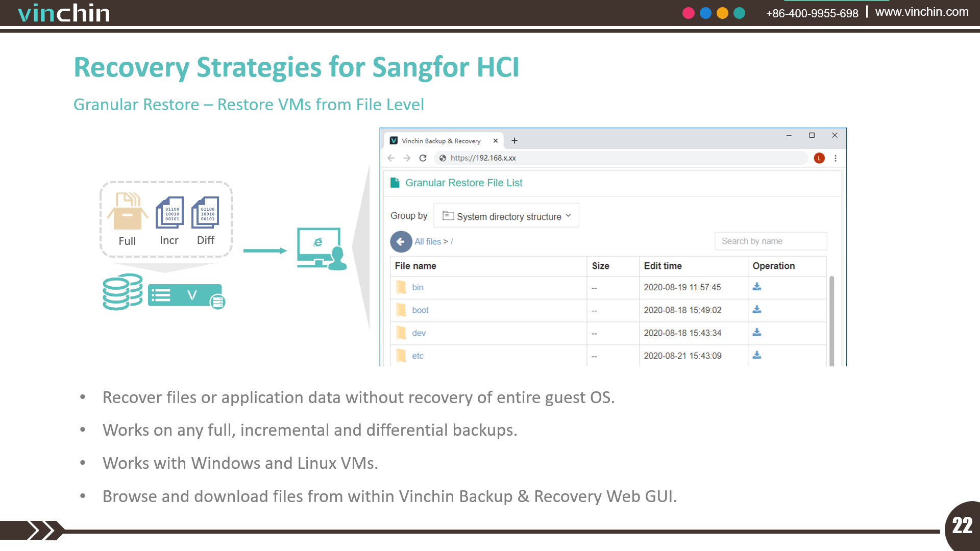980x551 pixels.
Task: Click the web user computer icon
Action: point(322,248)
